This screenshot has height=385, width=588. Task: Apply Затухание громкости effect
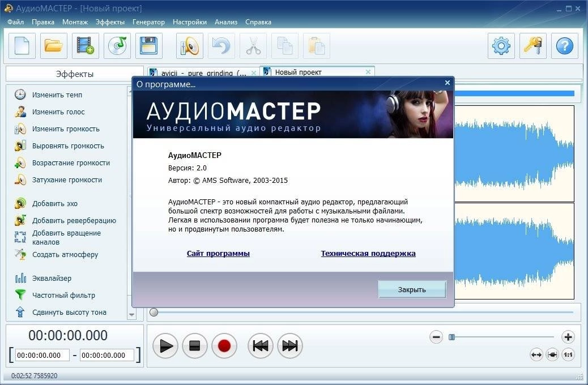pyautogui.click(x=58, y=180)
